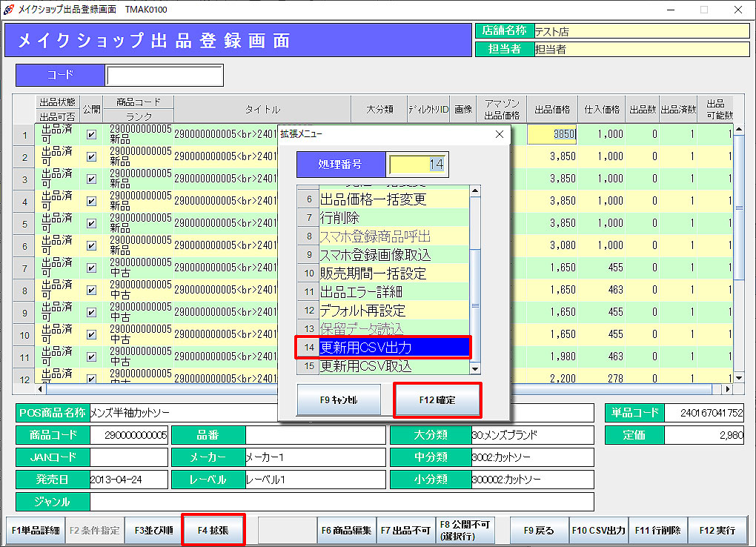The width and height of the screenshot is (756, 547).
Task: Toggle the 公開 checkbox in row 1
Action: (x=91, y=135)
